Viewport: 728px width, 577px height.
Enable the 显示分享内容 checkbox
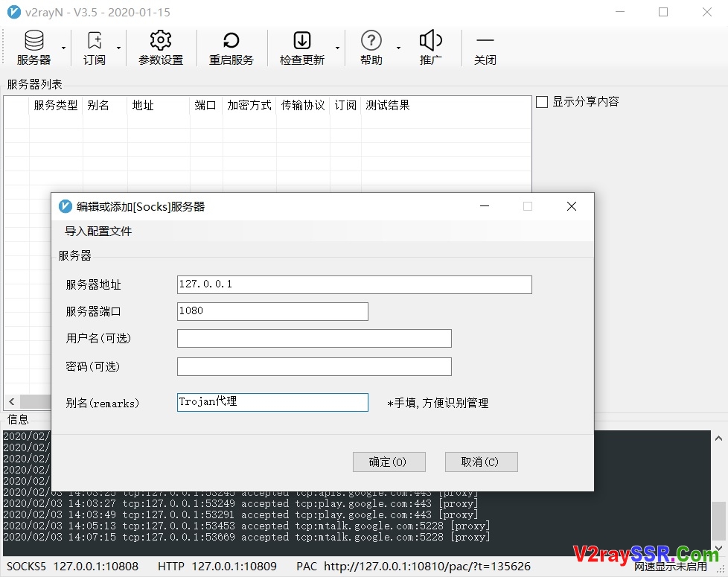tap(543, 102)
